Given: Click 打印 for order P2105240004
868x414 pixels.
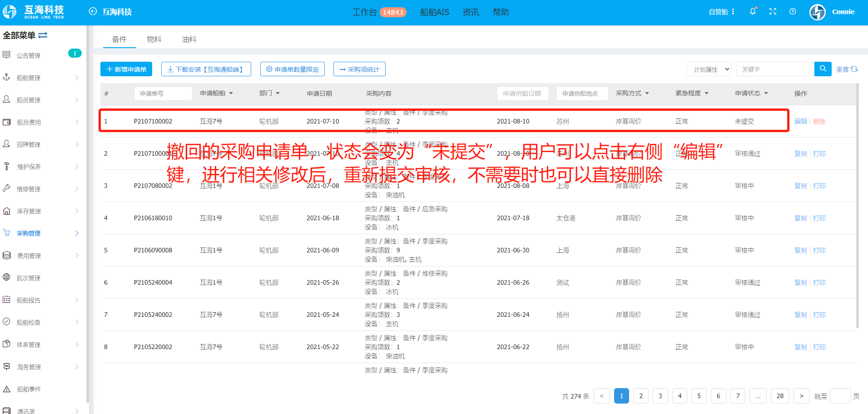Looking at the screenshot, I should 819,282.
